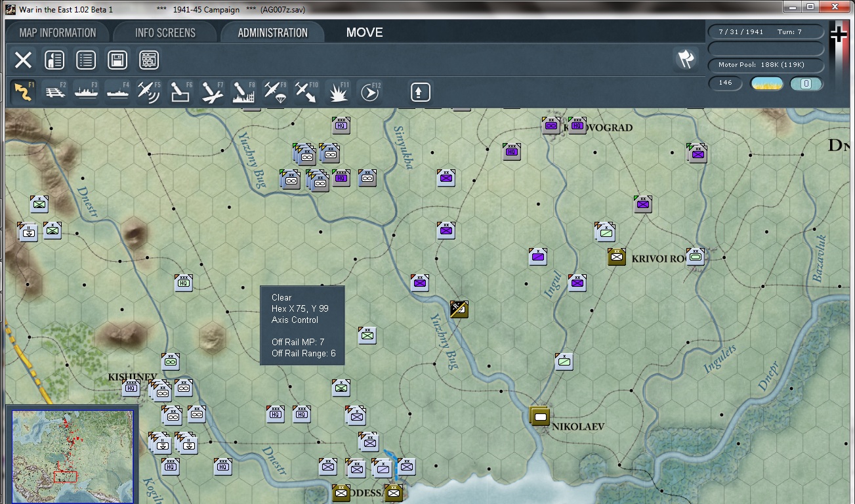Click the date field 7/31/1941
The image size is (855, 504).
point(742,32)
